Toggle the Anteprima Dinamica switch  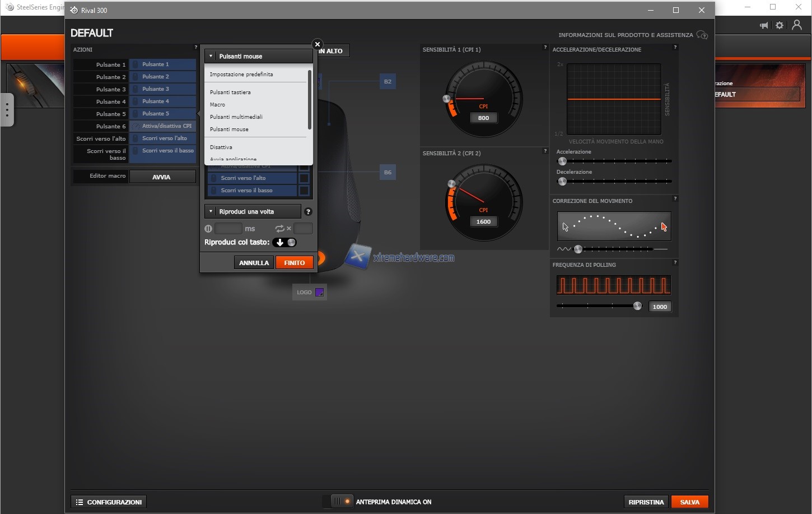click(341, 502)
